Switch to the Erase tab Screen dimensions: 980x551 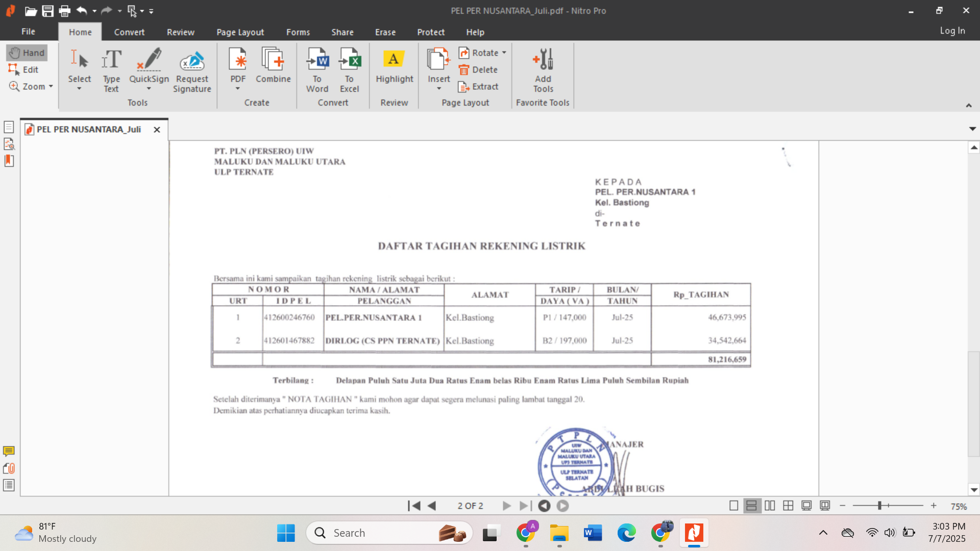click(x=385, y=32)
